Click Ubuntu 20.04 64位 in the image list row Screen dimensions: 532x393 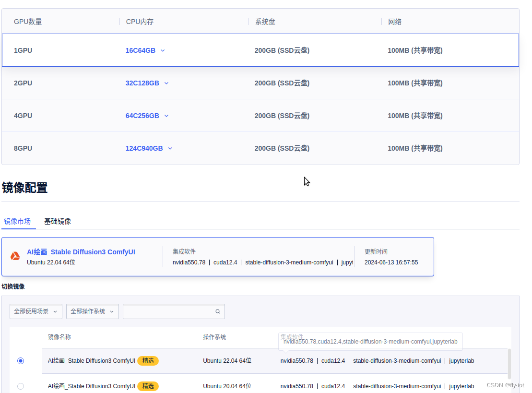pos(227,386)
